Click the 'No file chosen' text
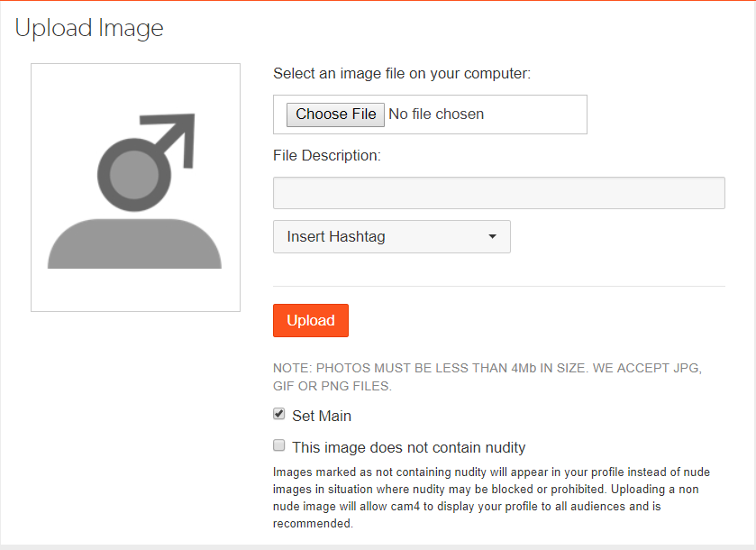The width and height of the screenshot is (756, 550). (436, 115)
